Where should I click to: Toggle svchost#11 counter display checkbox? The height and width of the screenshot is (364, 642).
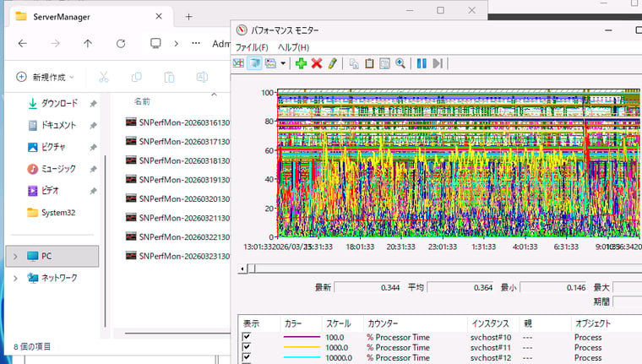[247, 347]
